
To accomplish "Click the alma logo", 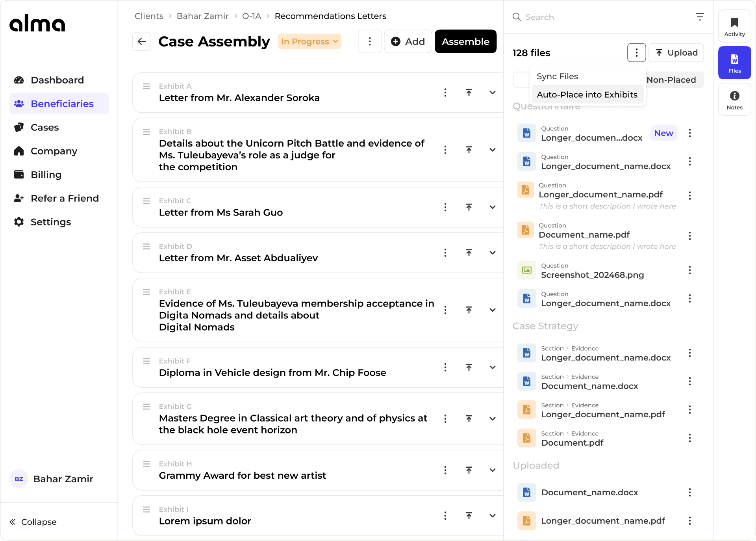I will [37, 23].
